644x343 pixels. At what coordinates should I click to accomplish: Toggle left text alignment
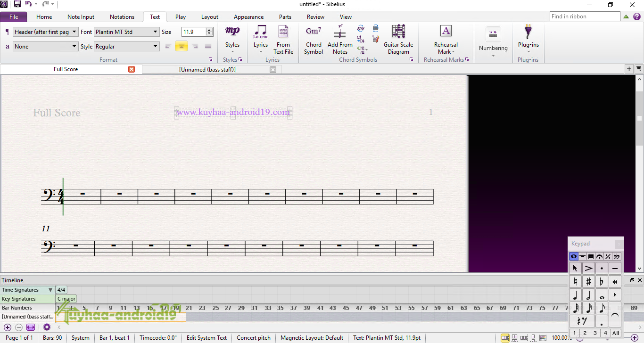pos(168,46)
